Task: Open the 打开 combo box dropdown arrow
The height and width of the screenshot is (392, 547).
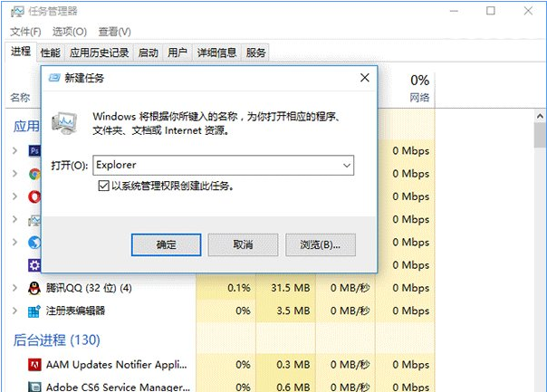Action: 345,166
